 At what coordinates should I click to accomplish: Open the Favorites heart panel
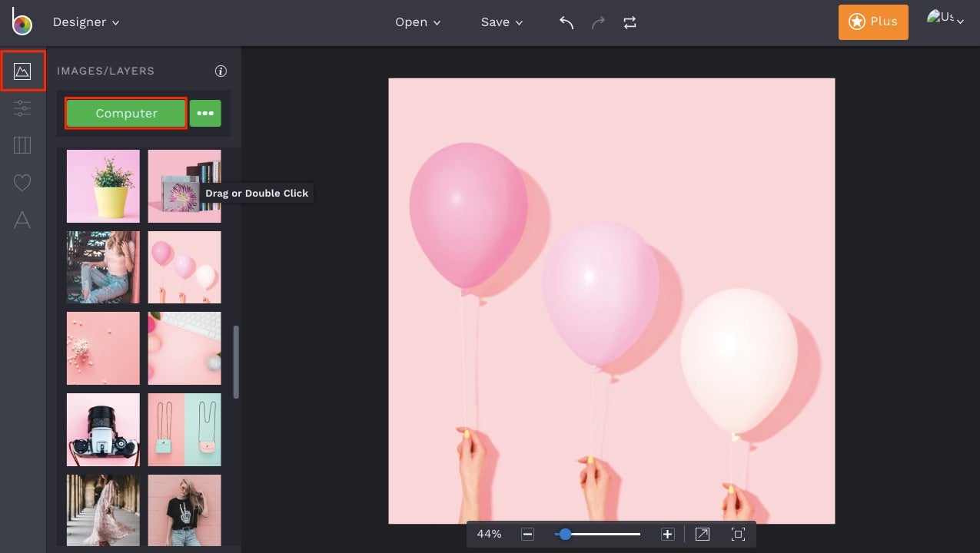[x=22, y=182]
